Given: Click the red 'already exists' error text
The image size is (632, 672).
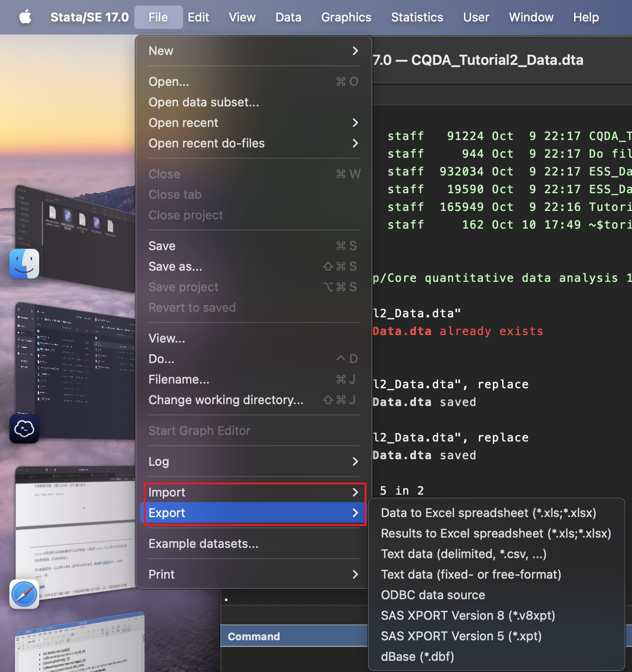Looking at the screenshot, I should click(492, 331).
